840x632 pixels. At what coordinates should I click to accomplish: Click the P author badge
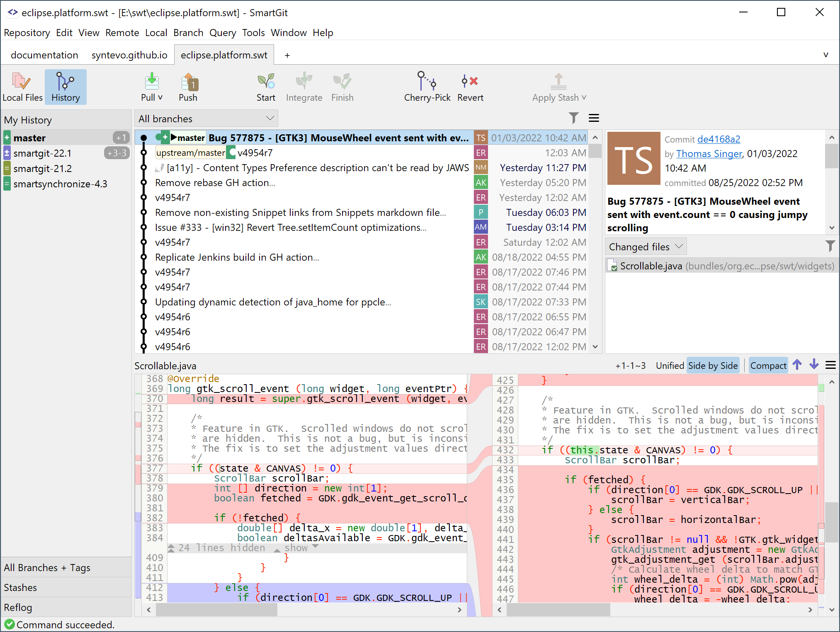pyautogui.click(x=481, y=212)
